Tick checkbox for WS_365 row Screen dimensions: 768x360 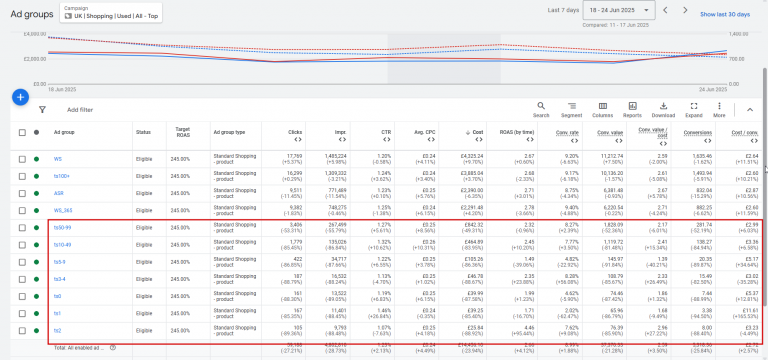point(22,211)
